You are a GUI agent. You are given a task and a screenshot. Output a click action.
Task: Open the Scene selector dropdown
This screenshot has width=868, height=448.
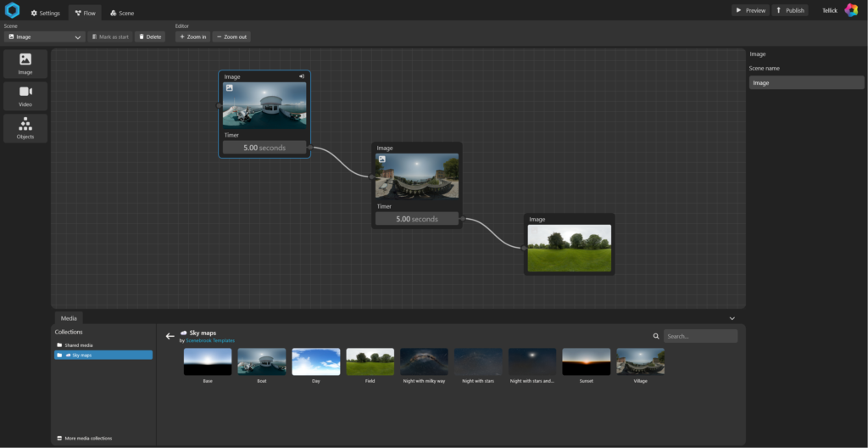(x=44, y=37)
